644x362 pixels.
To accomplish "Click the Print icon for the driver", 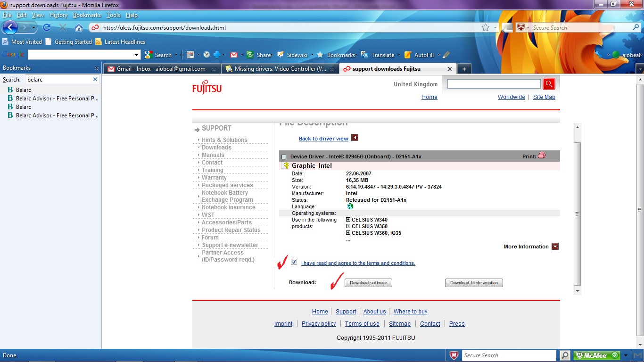I will pos(542,155).
